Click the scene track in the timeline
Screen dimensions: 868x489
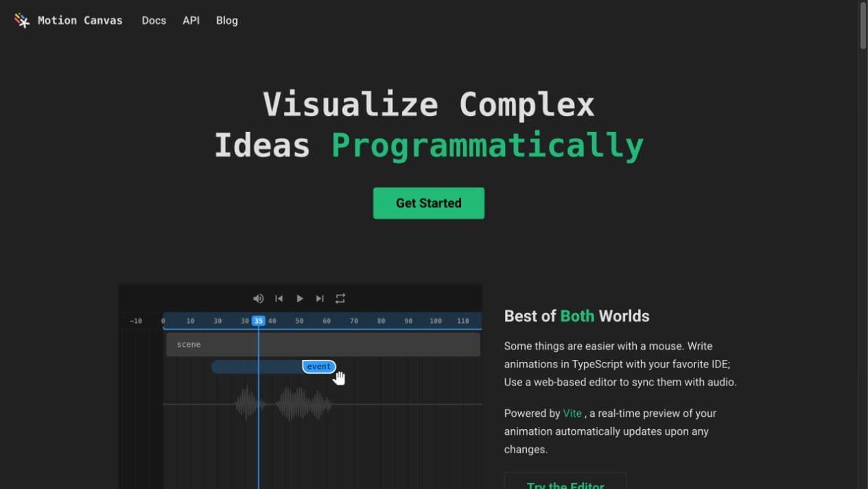coord(323,344)
